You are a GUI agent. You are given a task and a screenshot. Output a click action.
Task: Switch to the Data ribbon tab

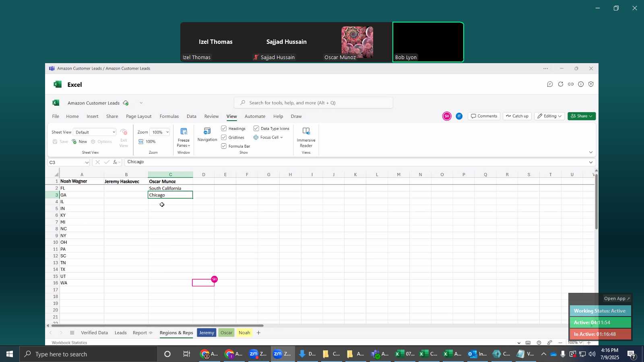(192, 116)
